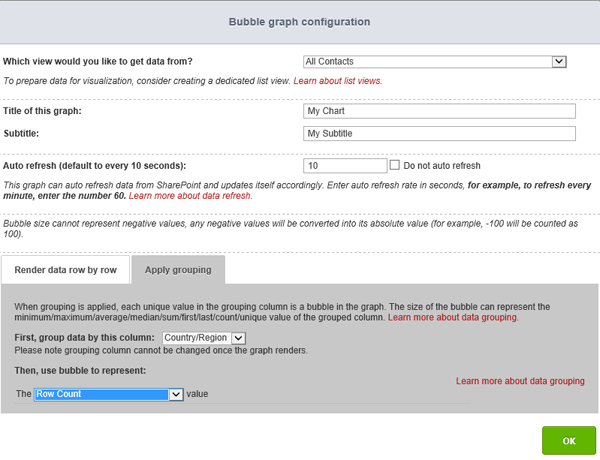
Task: Enable the Do not auto refresh checkbox
Action: click(x=395, y=165)
